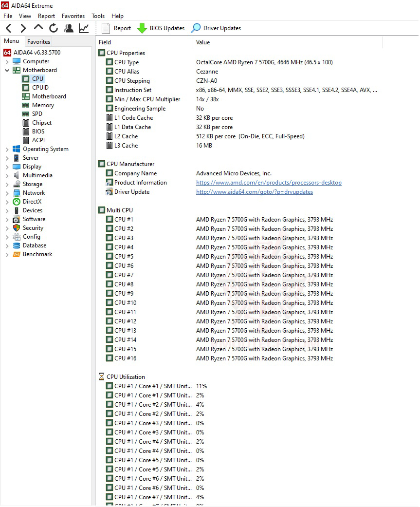
Task: Select the CPUID icon in tree
Action: 26,88
